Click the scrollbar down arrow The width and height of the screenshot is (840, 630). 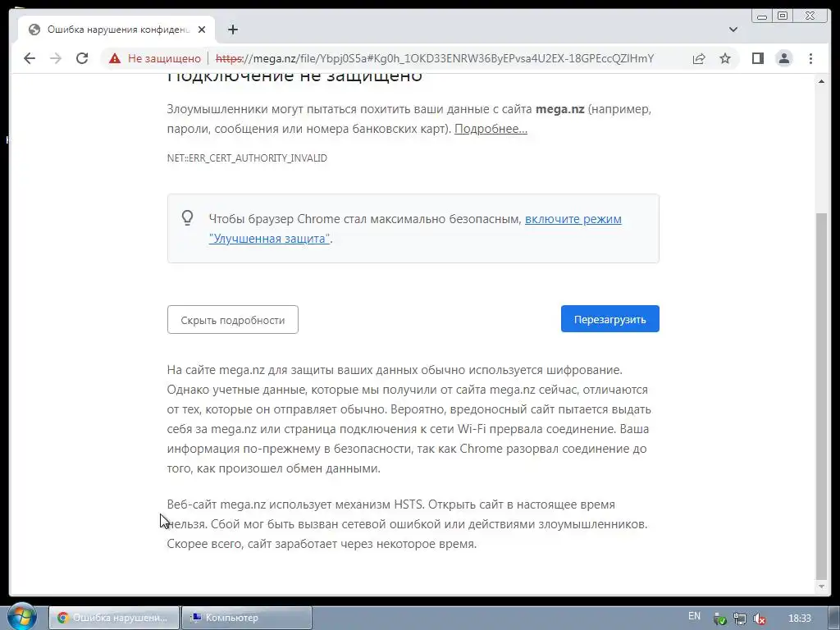click(821, 587)
